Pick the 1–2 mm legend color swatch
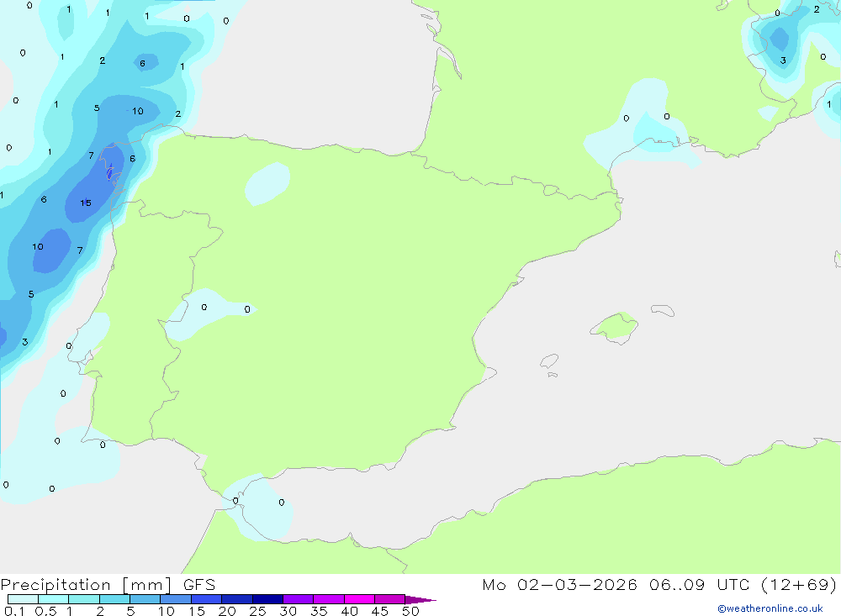Screen dimensions: 841x616 pos(83,599)
